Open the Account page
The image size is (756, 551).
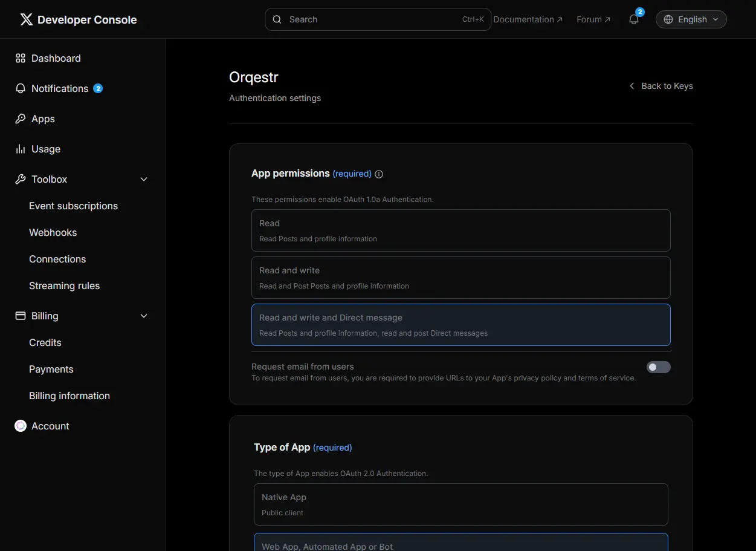tap(50, 426)
